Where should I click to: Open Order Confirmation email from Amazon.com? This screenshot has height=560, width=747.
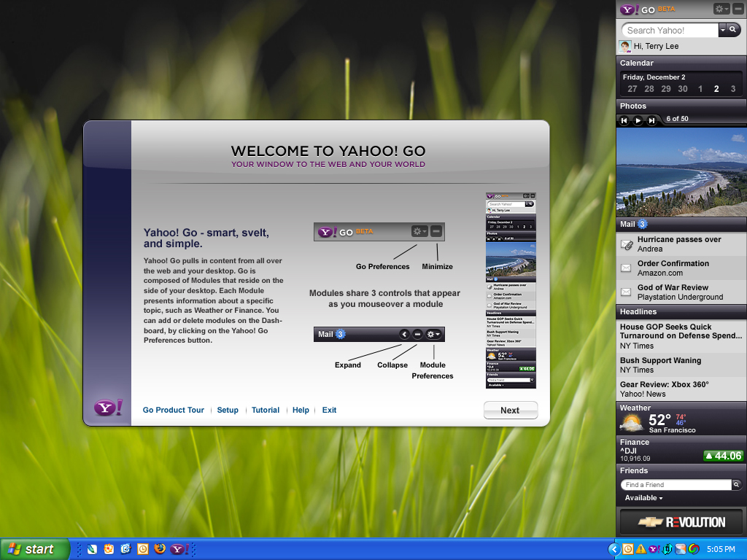681,268
